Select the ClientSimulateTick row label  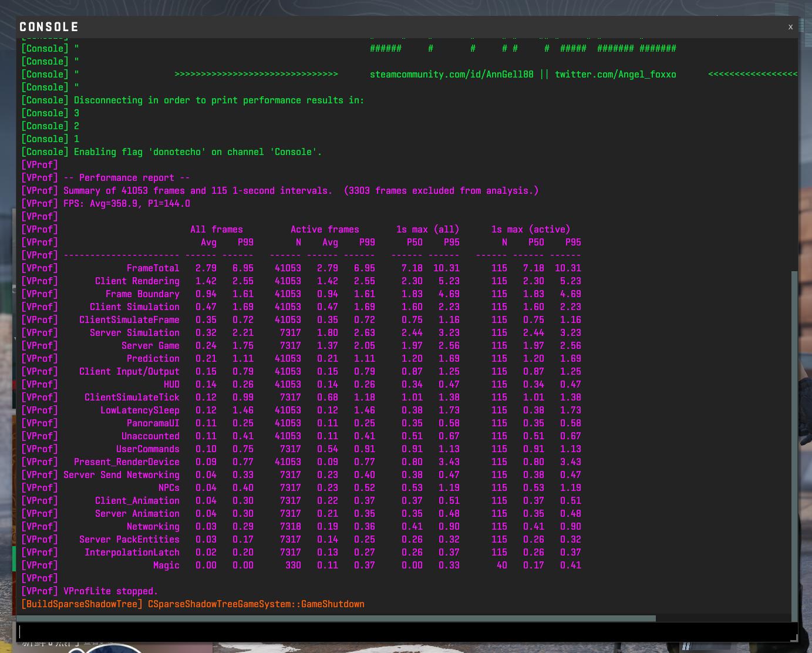click(132, 398)
